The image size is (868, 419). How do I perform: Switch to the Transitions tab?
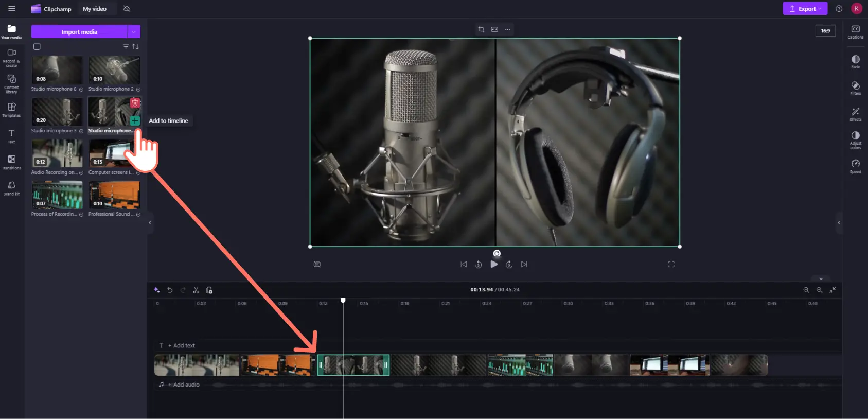click(11, 162)
